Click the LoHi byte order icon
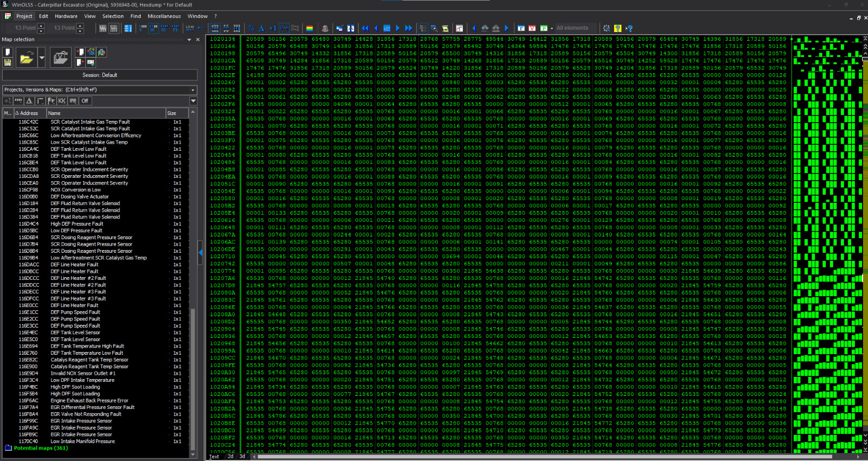This screenshot has width=868, height=461. pyautogui.click(x=190, y=28)
